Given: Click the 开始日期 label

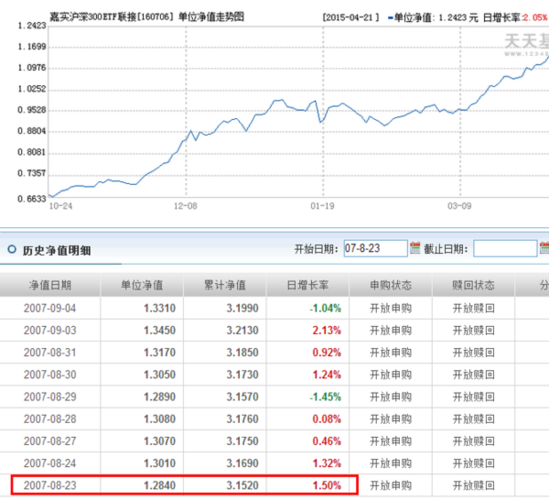Looking at the screenshot, I should tap(316, 249).
